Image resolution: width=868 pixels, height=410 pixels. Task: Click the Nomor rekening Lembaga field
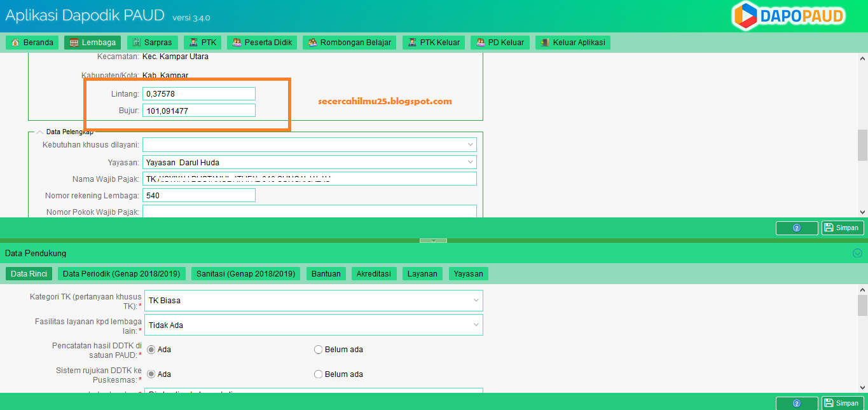(x=199, y=195)
